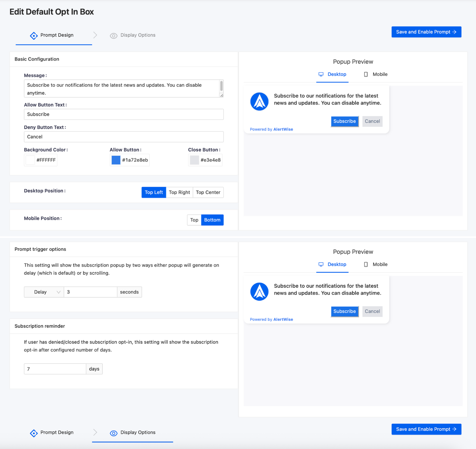Click the message textarea resize handle
The image size is (476, 449).
tap(221, 95)
